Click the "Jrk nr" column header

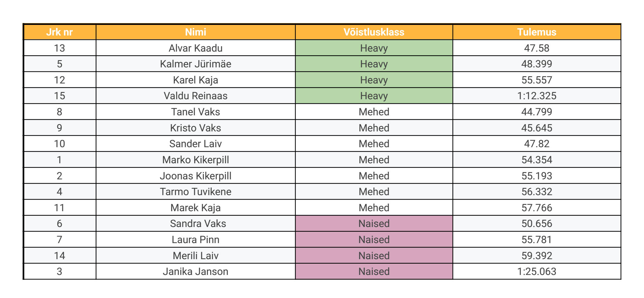[59, 32]
